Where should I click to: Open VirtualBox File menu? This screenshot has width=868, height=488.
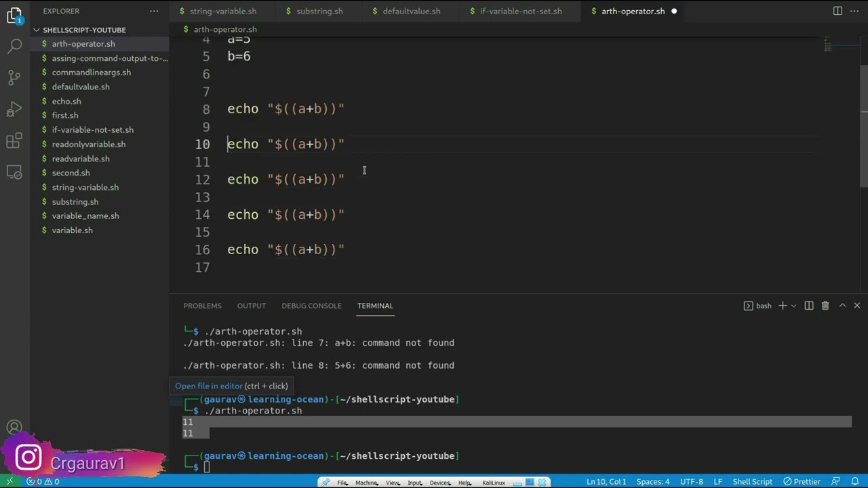tap(342, 483)
